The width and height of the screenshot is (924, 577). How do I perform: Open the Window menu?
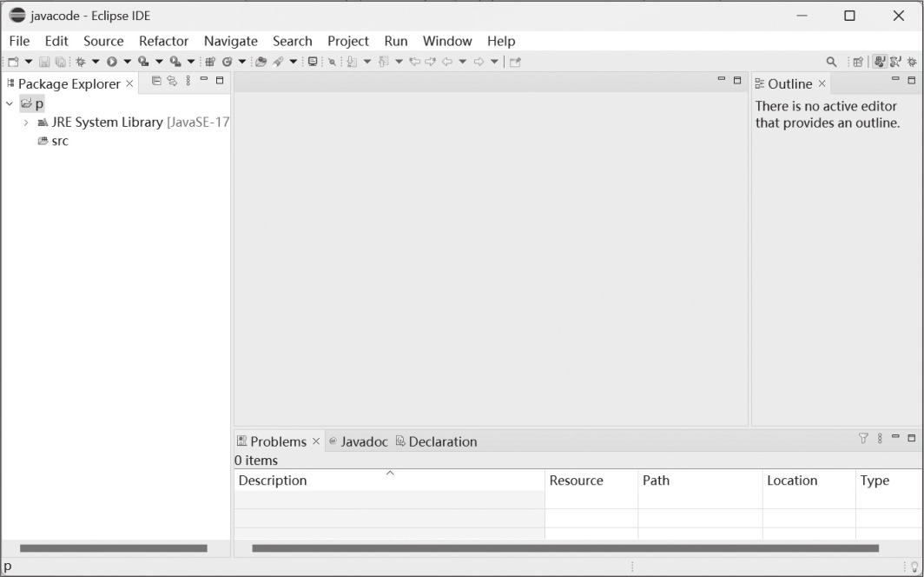click(x=447, y=41)
